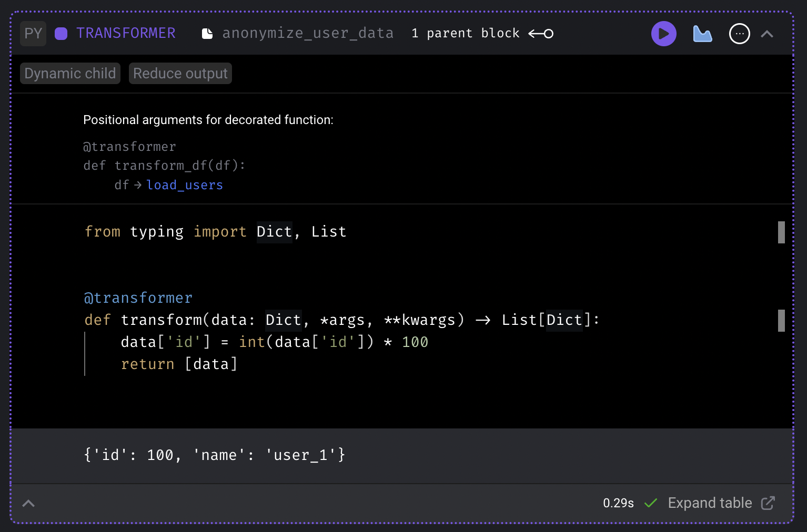Select the Reduce output tag
Screen dimensions: 807x532
(180, 74)
